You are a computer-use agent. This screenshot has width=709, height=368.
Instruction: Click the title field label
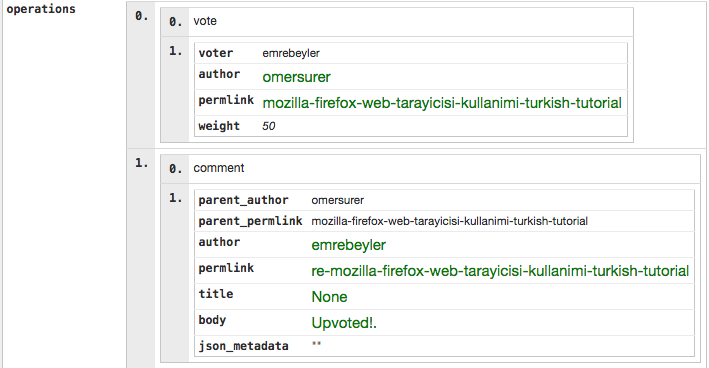[x=216, y=294]
